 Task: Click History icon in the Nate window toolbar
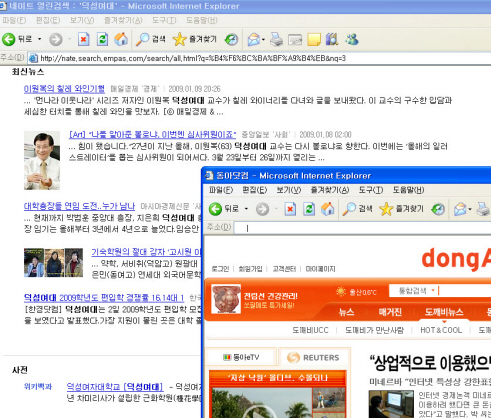(231, 40)
